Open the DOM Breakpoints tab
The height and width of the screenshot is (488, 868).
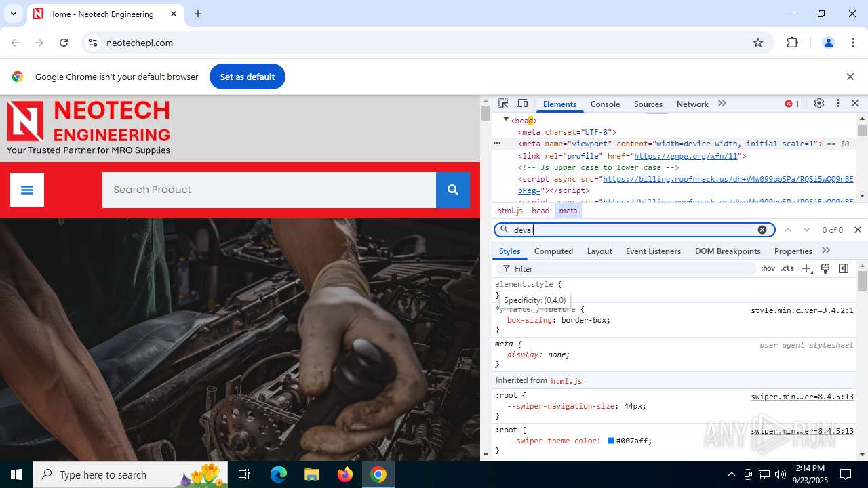click(728, 251)
